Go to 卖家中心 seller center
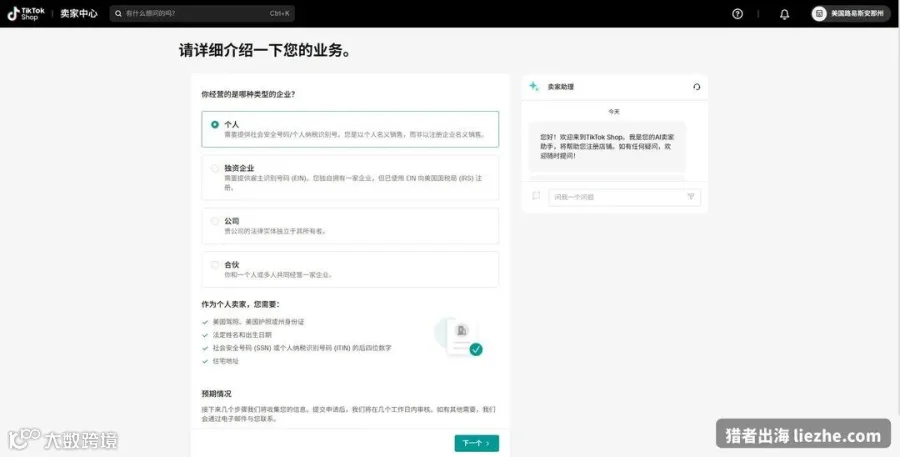The image size is (900, 457). [x=79, y=13]
